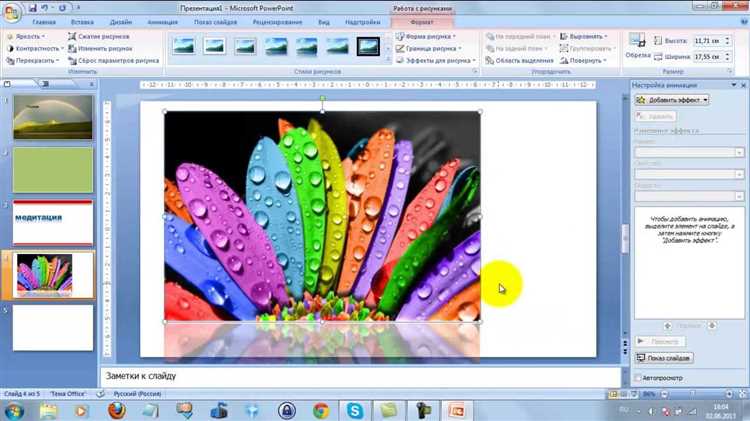Expand the Перекрасить recolor dropdown
The width and height of the screenshot is (750, 421).
point(33,61)
